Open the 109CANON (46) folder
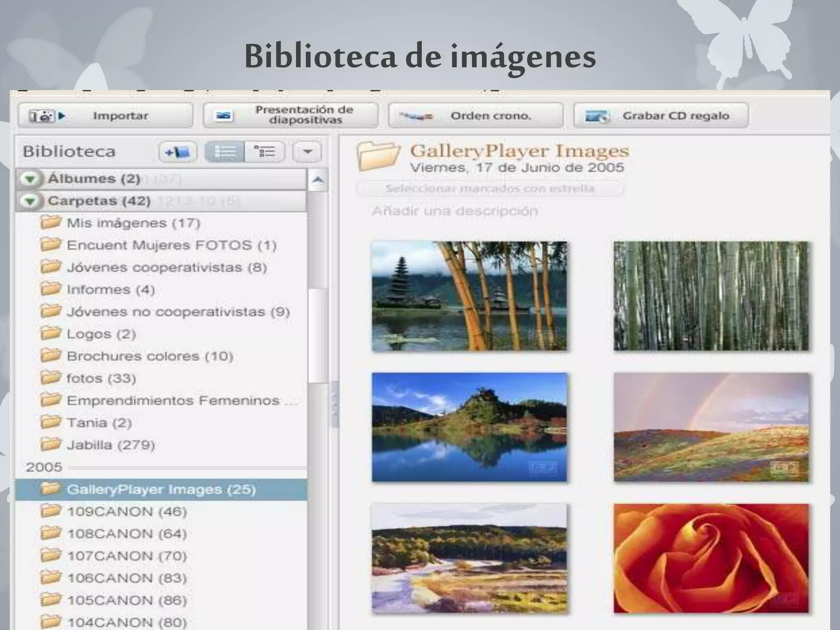 click(x=161, y=511)
